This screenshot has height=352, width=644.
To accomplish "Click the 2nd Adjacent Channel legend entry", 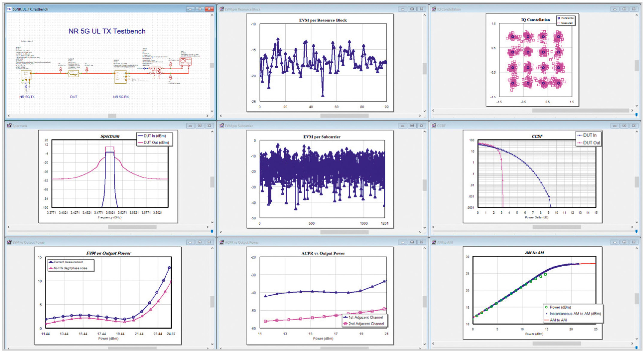I will (366, 324).
